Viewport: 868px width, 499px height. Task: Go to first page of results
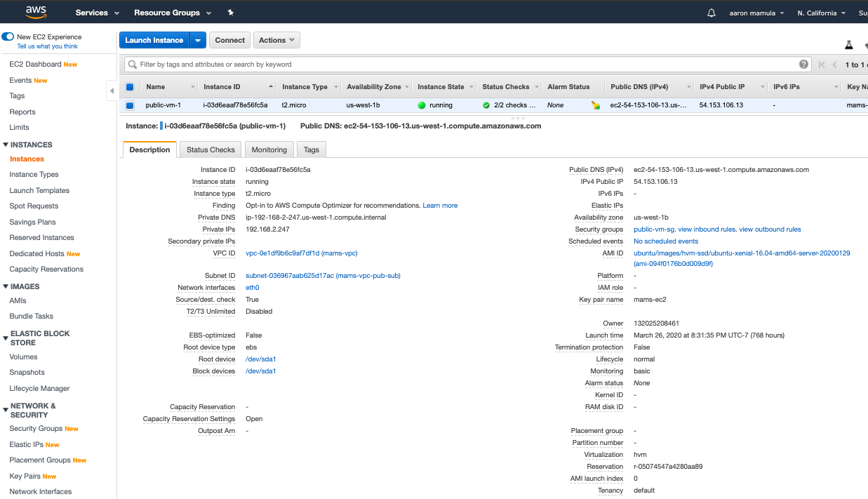822,65
